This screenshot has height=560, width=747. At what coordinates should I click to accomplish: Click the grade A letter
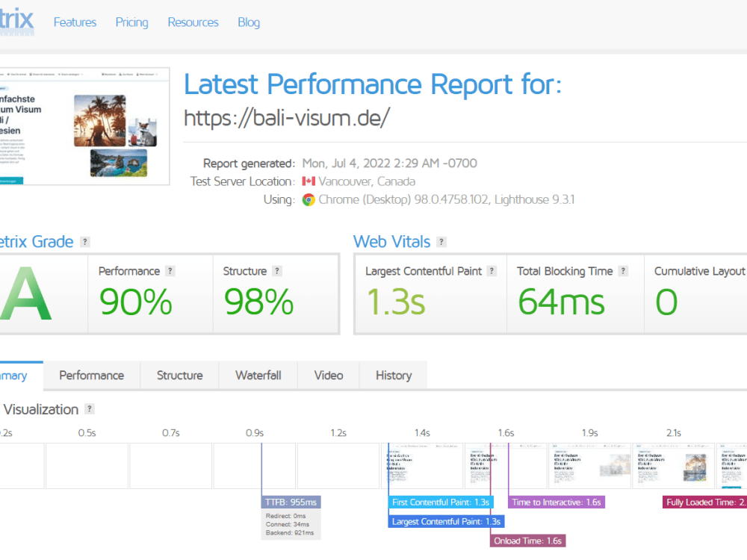[26, 293]
